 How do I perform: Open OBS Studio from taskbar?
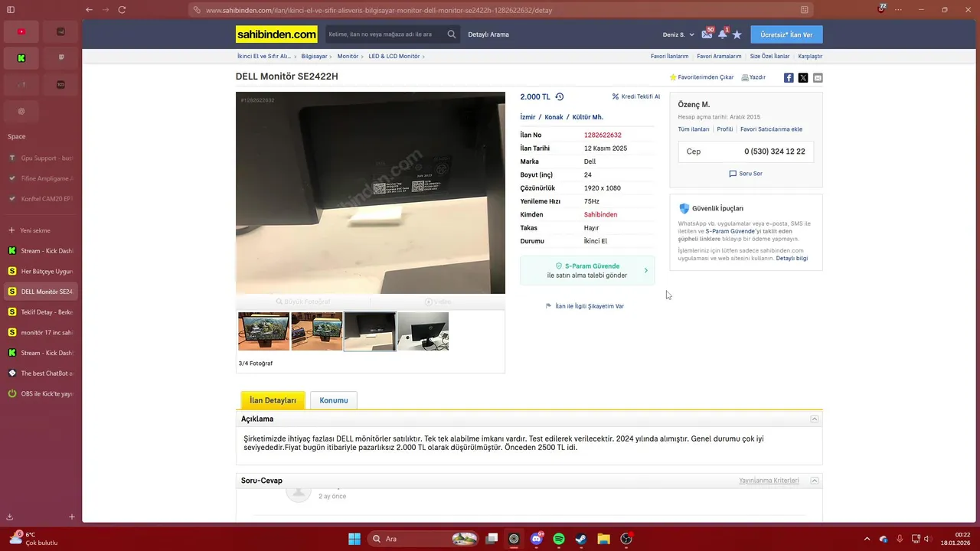point(626,539)
